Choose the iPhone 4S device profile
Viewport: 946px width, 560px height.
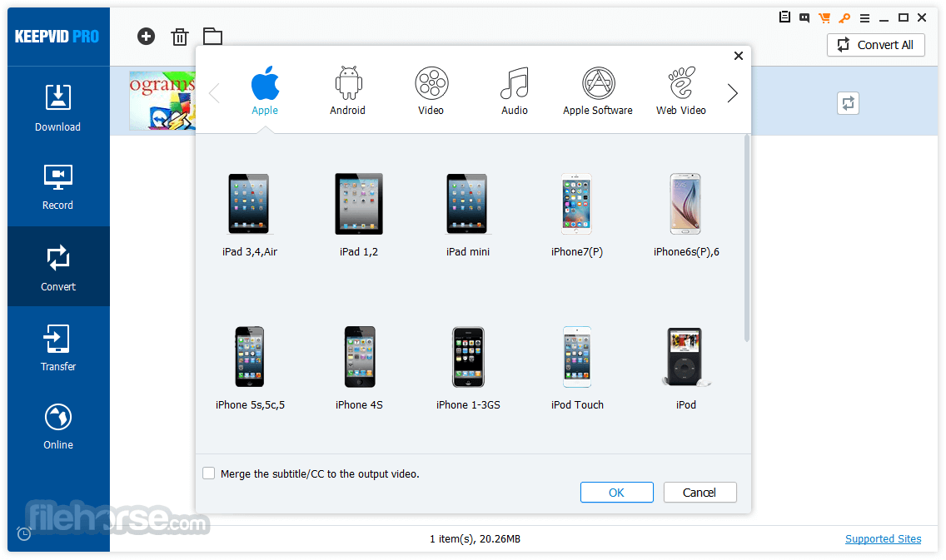[x=359, y=368]
